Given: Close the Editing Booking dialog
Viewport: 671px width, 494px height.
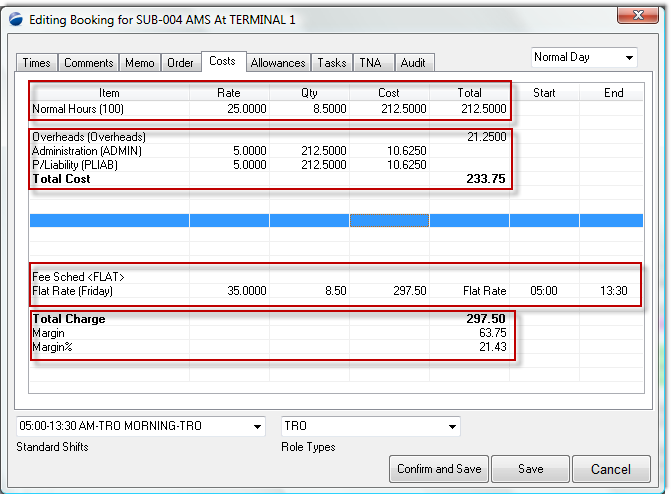Looking at the screenshot, I should click(638, 15).
